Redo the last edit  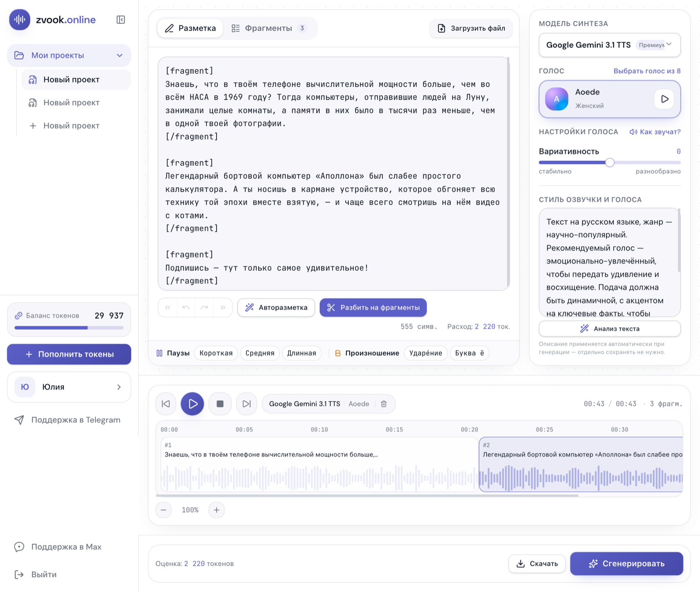204,308
